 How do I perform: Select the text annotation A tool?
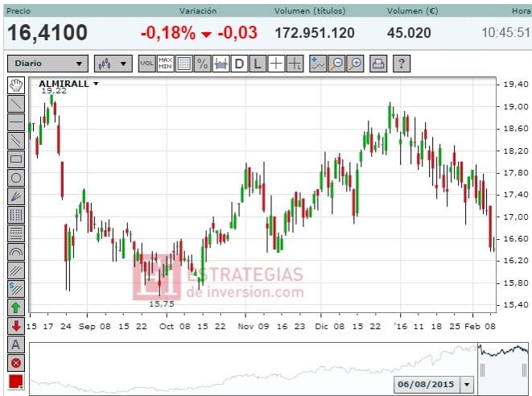[16, 344]
